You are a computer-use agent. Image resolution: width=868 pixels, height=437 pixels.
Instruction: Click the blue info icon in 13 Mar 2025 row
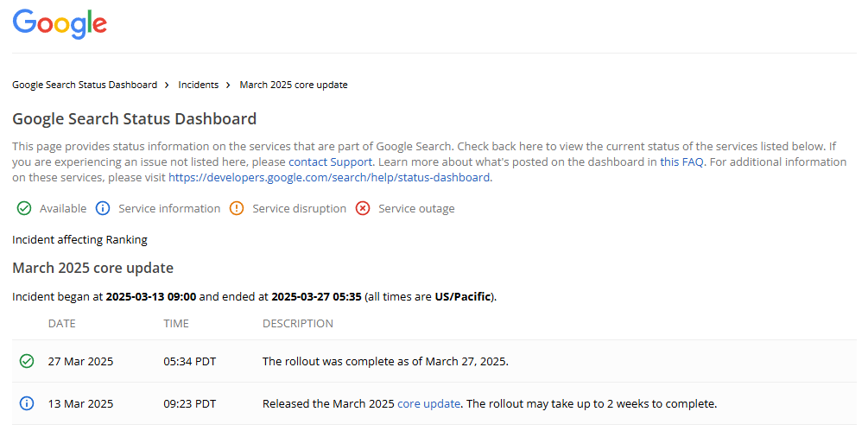27,404
